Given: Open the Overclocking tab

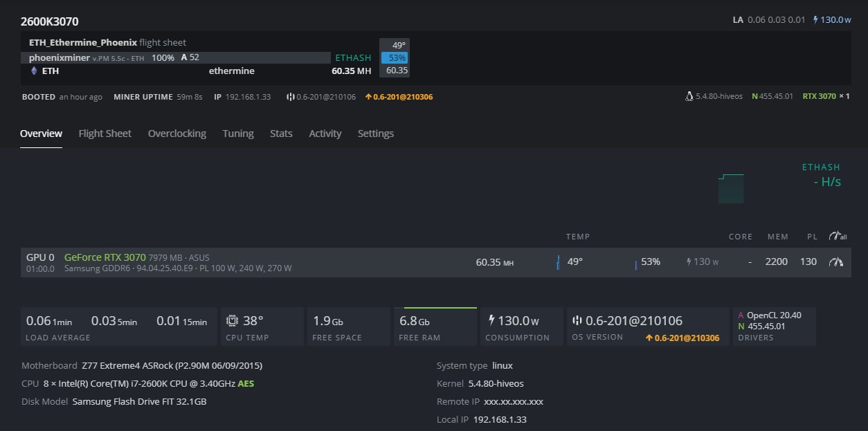Looking at the screenshot, I should (x=177, y=134).
